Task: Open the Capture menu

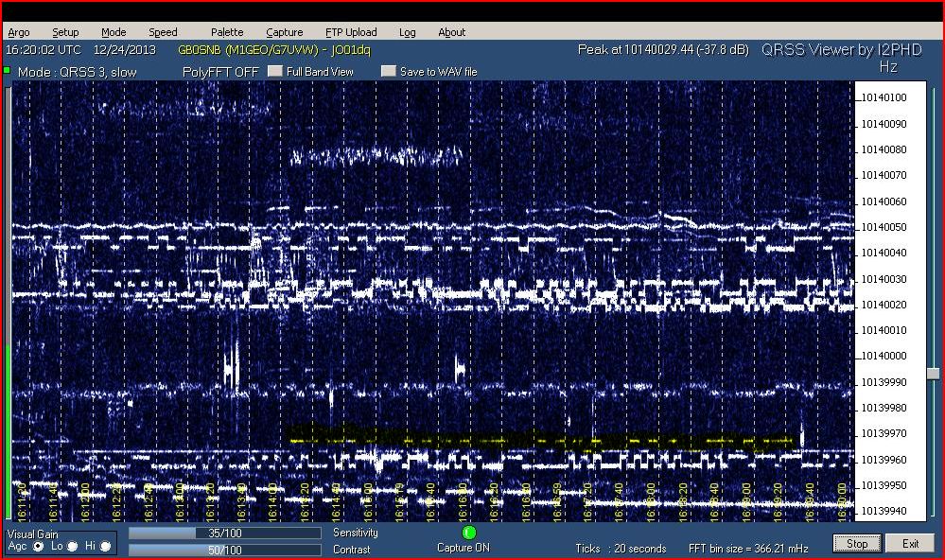Action: click(x=285, y=32)
